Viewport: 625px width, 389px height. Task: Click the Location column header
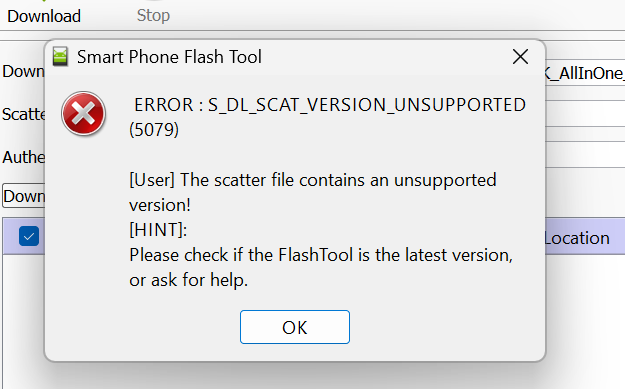point(577,238)
